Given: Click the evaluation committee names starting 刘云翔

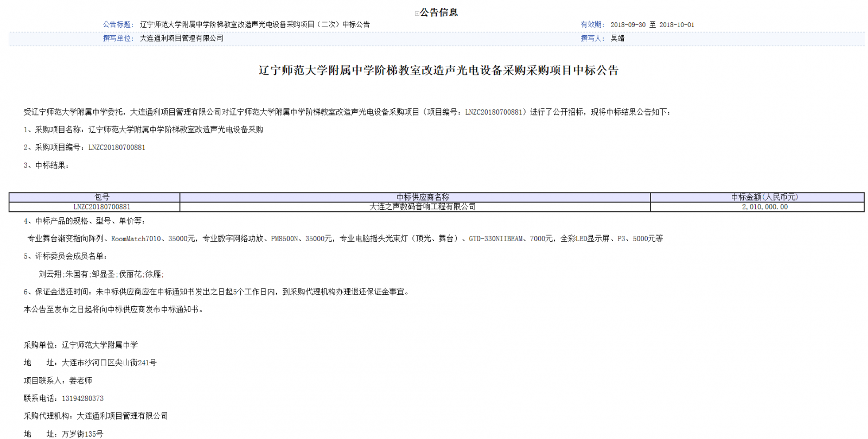Looking at the screenshot, I should [x=101, y=274].
